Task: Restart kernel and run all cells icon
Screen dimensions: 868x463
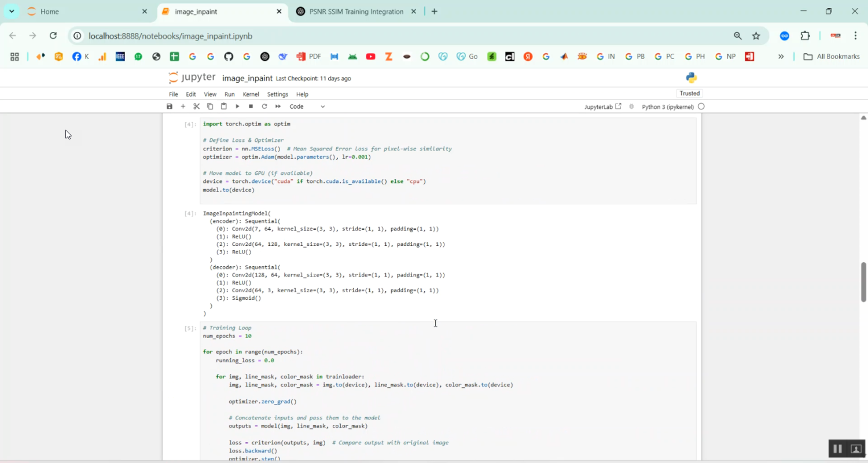Action: pyautogui.click(x=278, y=106)
